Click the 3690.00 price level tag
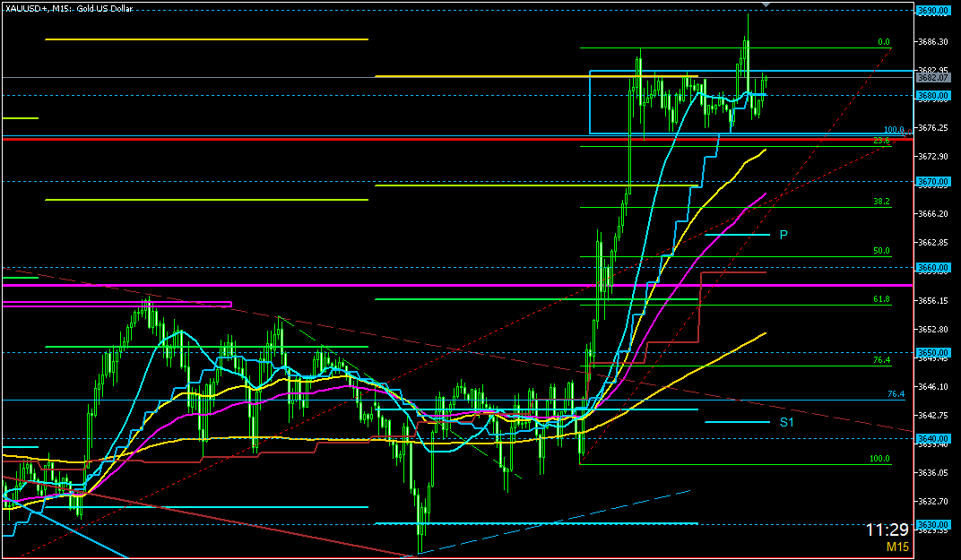 coord(933,10)
